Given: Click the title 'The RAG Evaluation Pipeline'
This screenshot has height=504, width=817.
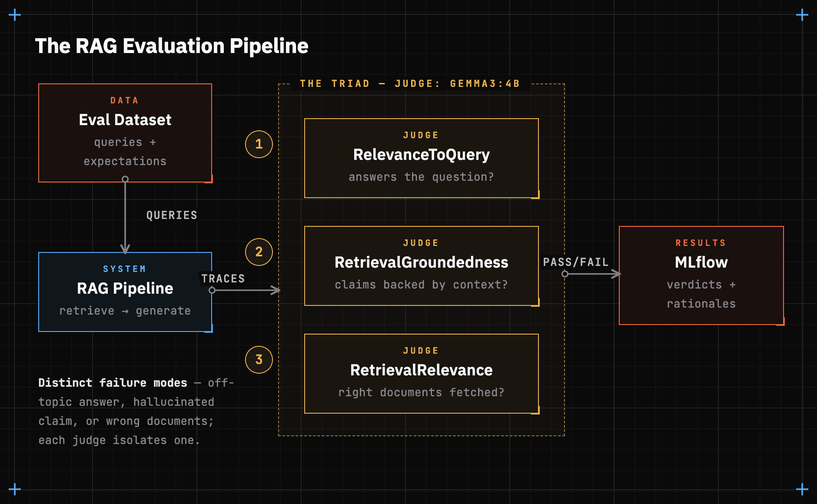Looking at the screenshot, I should (172, 46).
